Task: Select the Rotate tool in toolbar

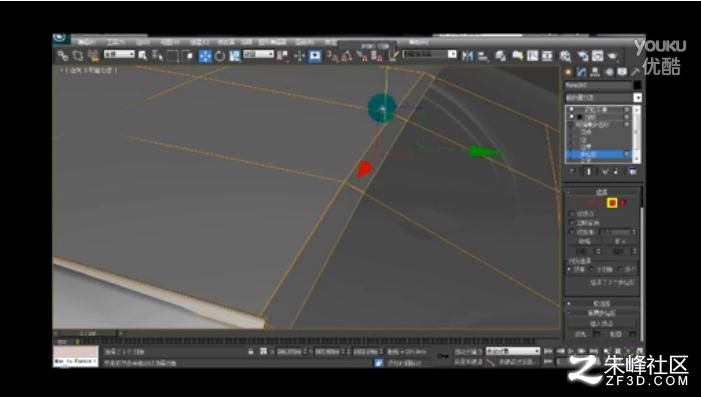Action: pos(220,56)
